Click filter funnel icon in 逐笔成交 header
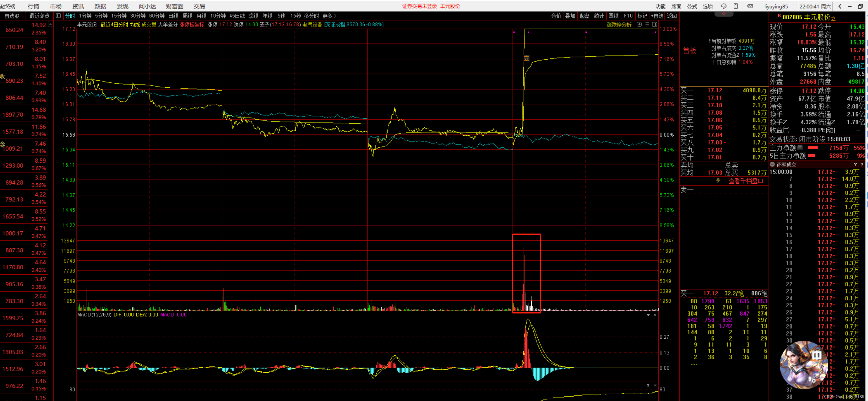The image size is (868, 401). tap(855, 164)
